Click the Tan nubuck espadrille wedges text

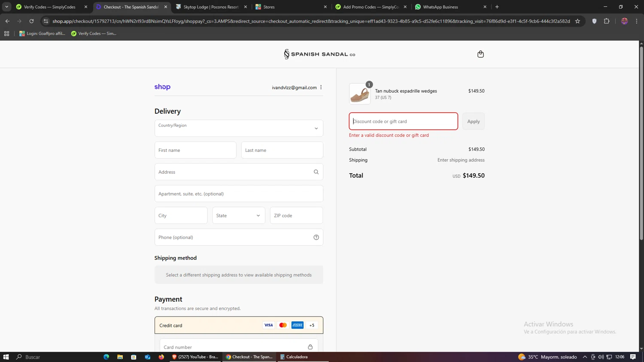tap(406, 91)
